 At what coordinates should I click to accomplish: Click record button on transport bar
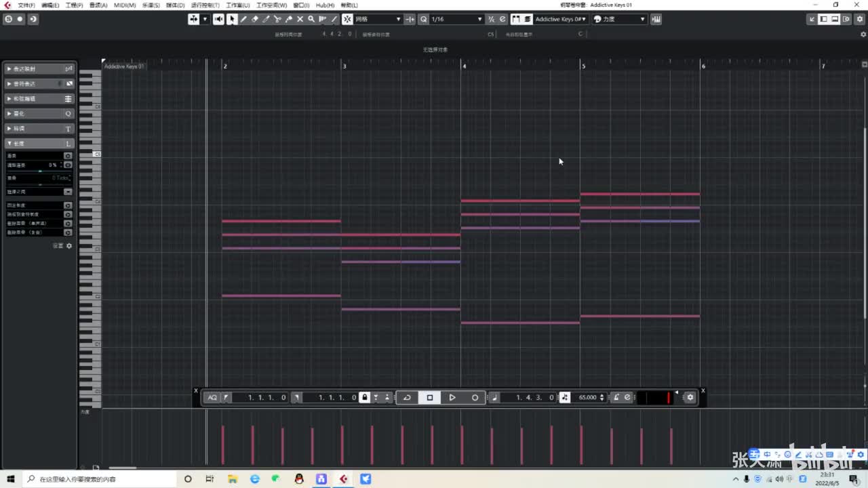tap(475, 397)
